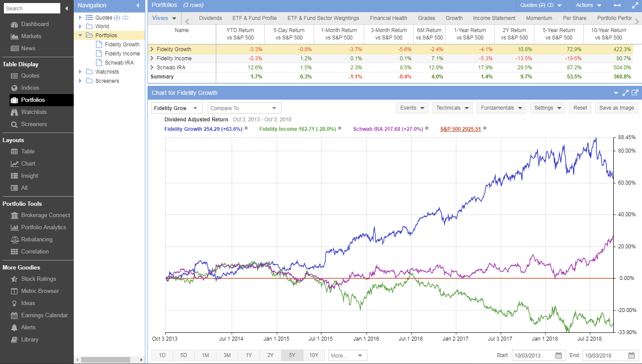Expand the World folder in Navigation
The width and height of the screenshot is (642, 364).
point(80,26)
